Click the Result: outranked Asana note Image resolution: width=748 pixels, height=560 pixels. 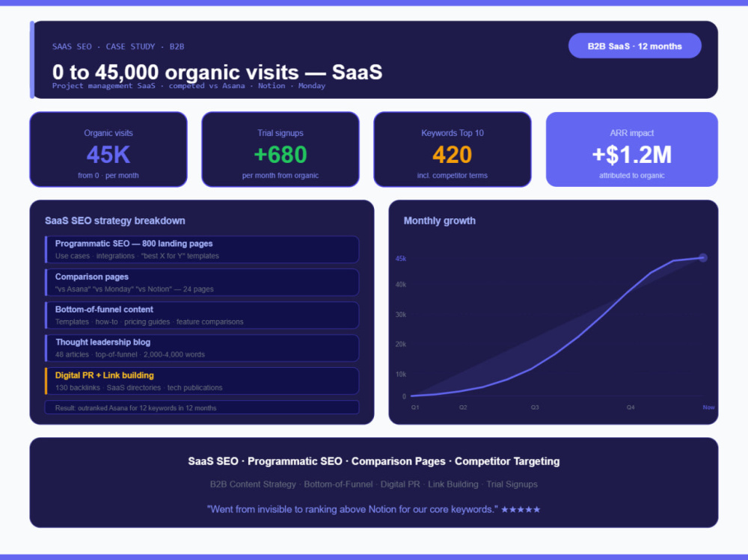202,407
